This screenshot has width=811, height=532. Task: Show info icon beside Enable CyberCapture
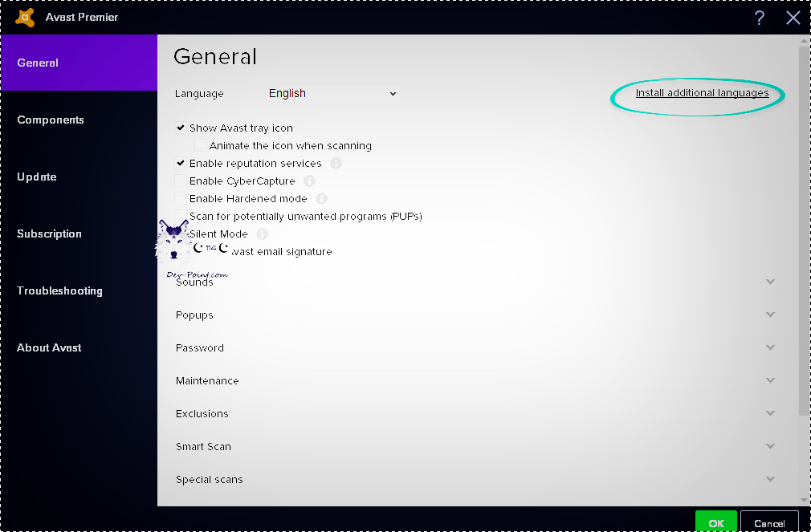[309, 181]
